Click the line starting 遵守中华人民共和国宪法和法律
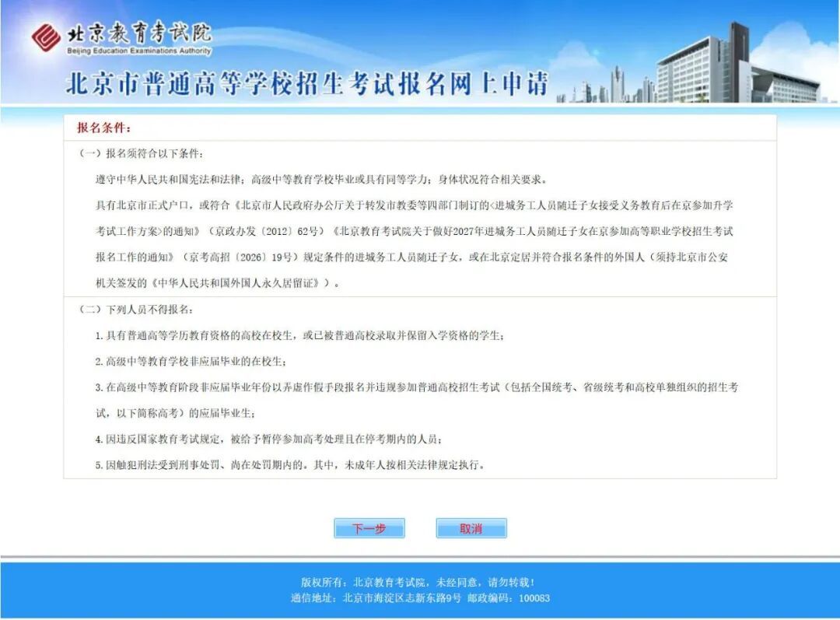Viewport: 840px width, 620px height. 321,180
